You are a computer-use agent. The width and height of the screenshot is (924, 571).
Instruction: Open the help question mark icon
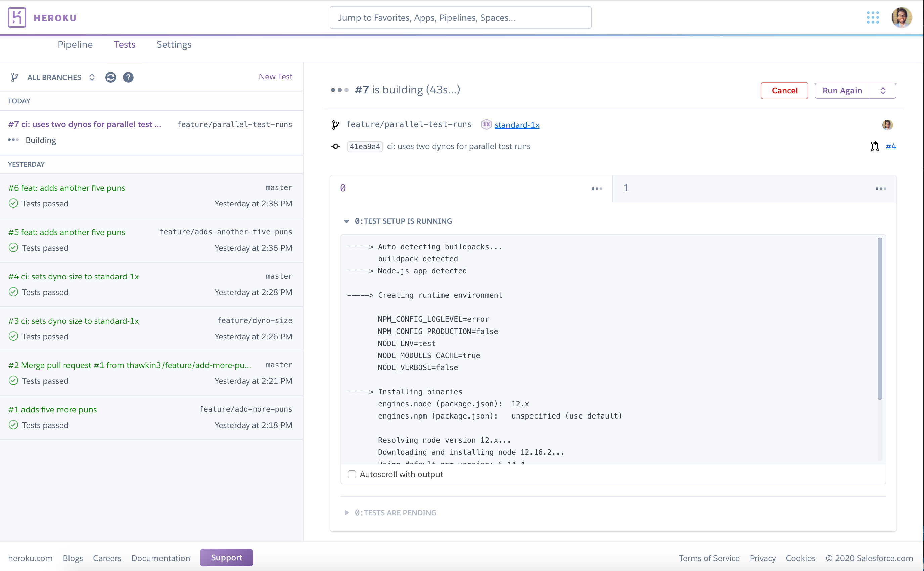[128, 77]
